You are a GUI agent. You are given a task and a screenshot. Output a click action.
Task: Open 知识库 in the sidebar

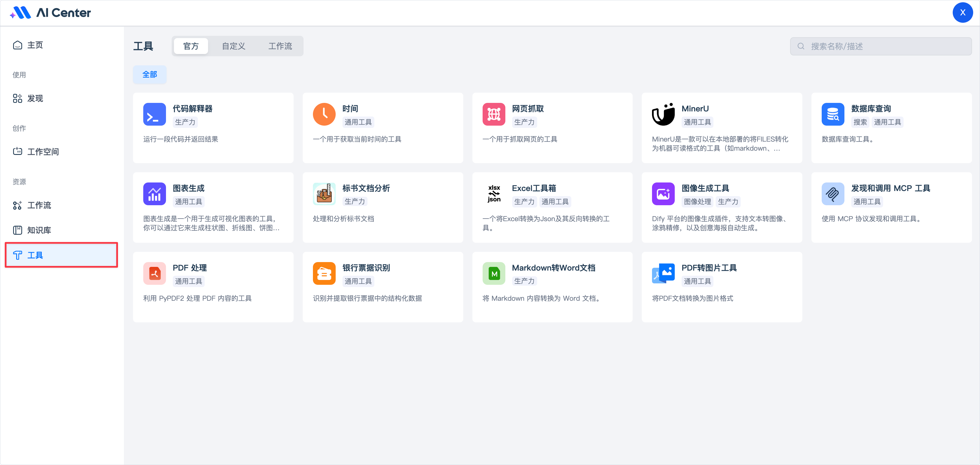coord(39,230)
